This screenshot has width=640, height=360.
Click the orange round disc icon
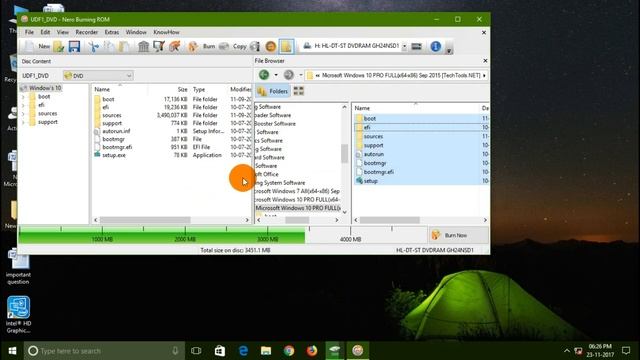point(270,47)
